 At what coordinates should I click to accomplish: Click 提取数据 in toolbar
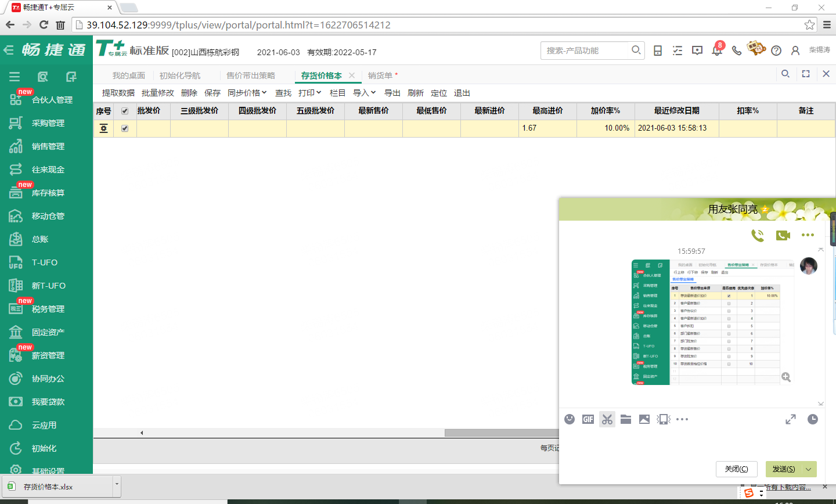coord(118,93)
